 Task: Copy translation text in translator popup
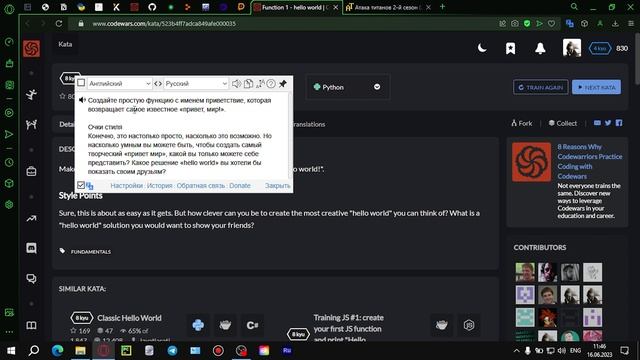coord(248,83)
